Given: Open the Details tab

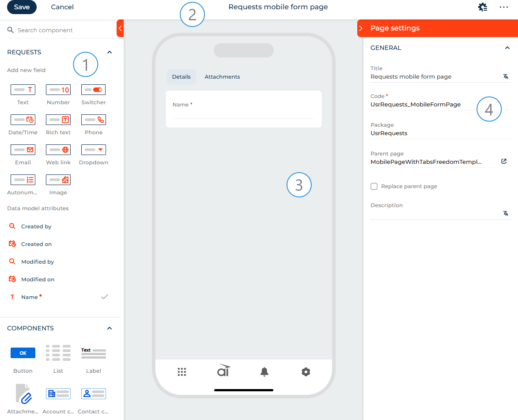Looking at the screenshot, I should click(181, 77).
